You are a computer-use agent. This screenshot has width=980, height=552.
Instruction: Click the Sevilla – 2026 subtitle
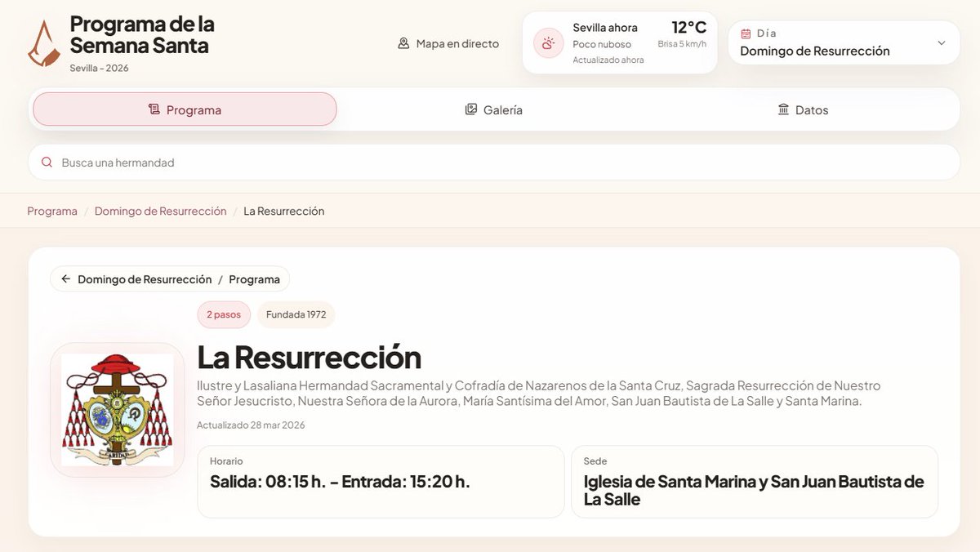[100, 68]
